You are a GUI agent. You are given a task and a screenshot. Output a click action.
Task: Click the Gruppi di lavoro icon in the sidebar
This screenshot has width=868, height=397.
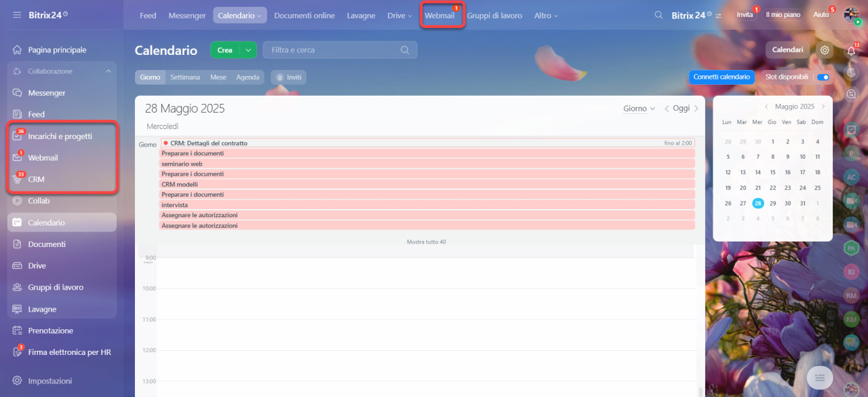pos(18,288)
